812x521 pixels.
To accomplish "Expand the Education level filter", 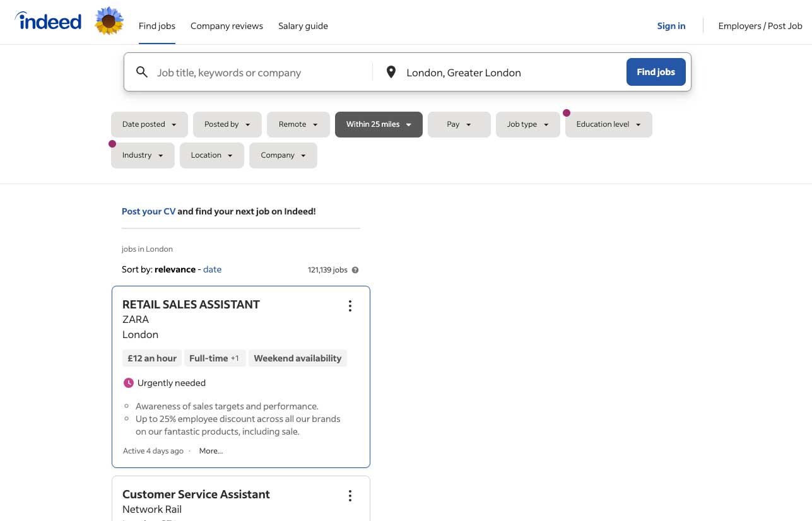I will pyautogui.click(x=609, y=124).
